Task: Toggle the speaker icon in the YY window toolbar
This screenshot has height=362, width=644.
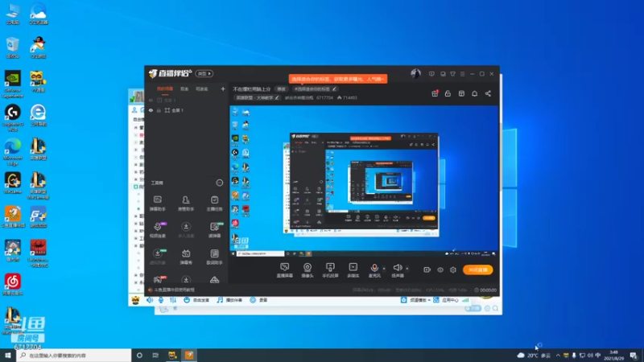Action: click(x=150, y=300)
